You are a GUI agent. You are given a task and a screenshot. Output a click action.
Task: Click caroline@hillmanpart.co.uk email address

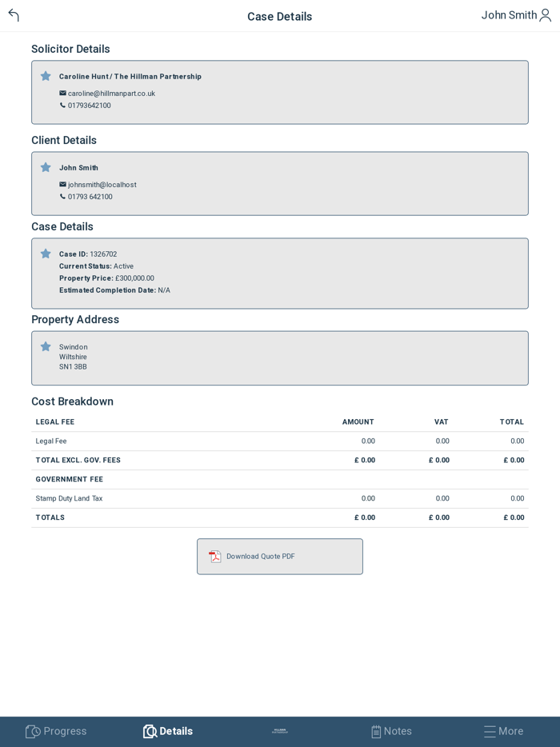point(111,94)
